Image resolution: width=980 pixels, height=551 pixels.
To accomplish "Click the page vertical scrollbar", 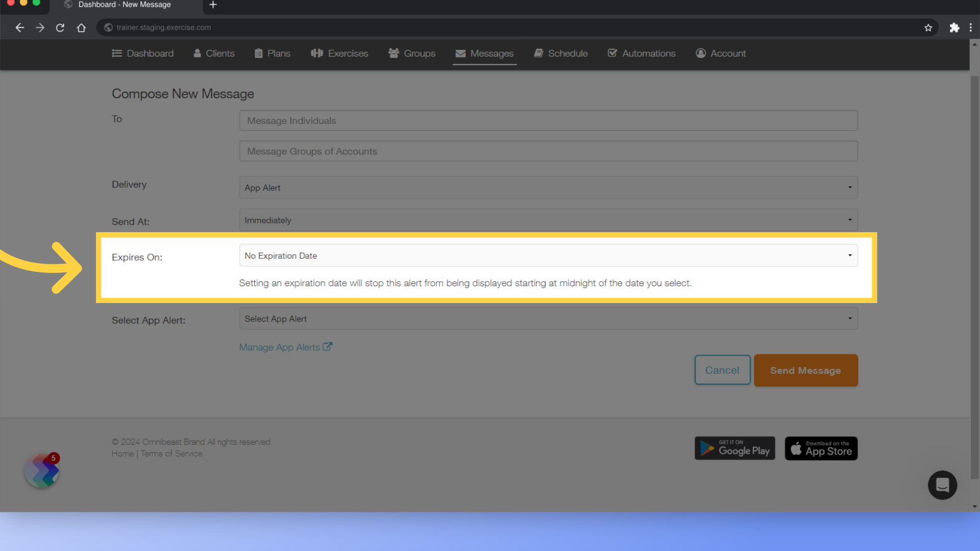I will pyautogui.click(x=974, y=278).
